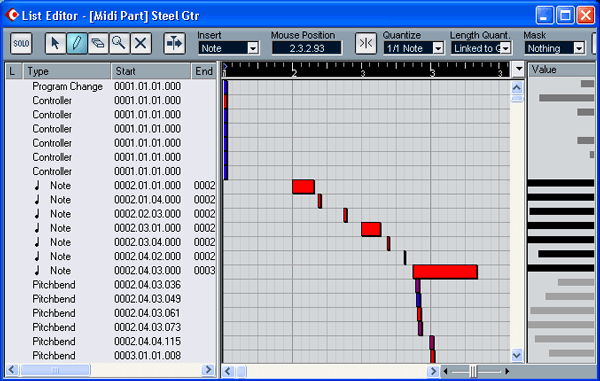
Task: Click the event display scroll down arrow
Action: tap(517, 355)
